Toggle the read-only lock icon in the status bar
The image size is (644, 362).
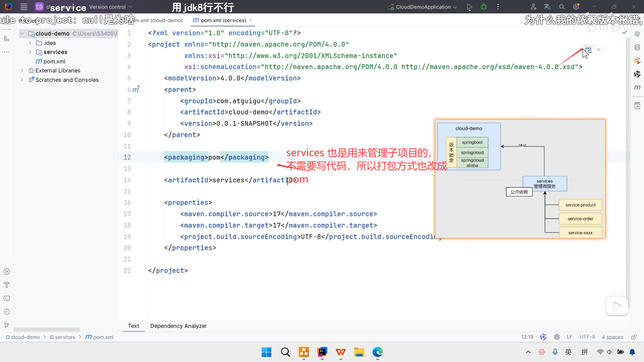click(634, 337)
